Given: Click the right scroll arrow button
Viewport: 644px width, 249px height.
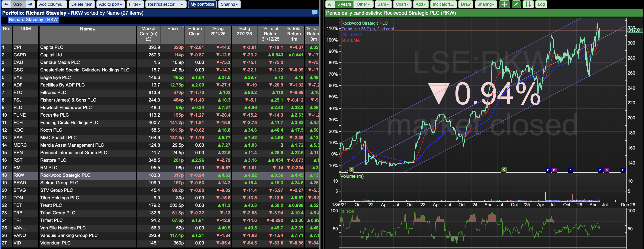Looking at the screenshot, I should 31,4.
